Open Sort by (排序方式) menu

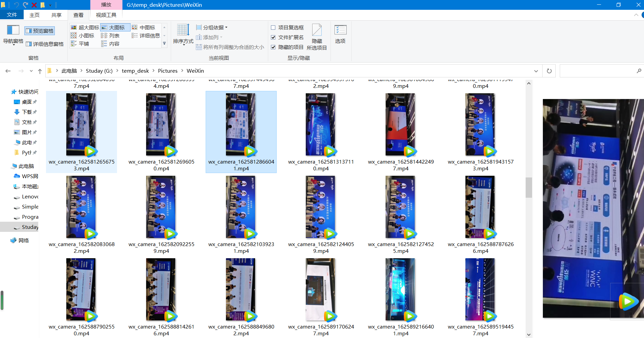[183, 34]
